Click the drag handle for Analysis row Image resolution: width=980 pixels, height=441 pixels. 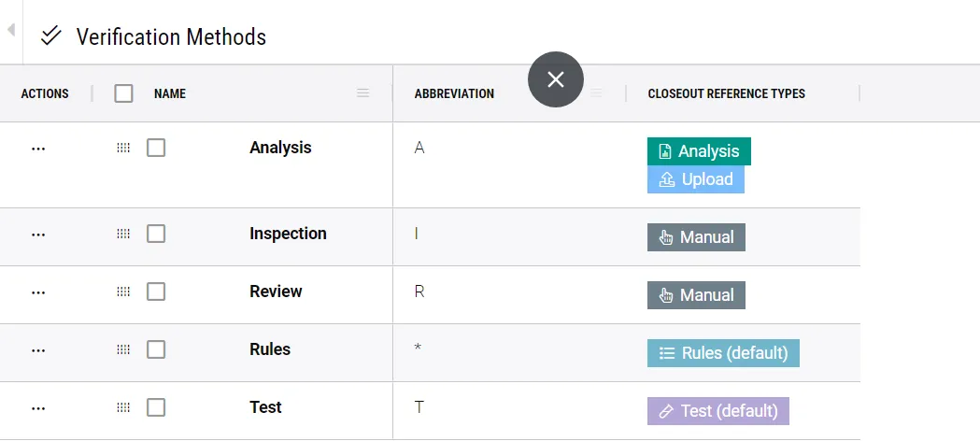[x=123, y=148]
